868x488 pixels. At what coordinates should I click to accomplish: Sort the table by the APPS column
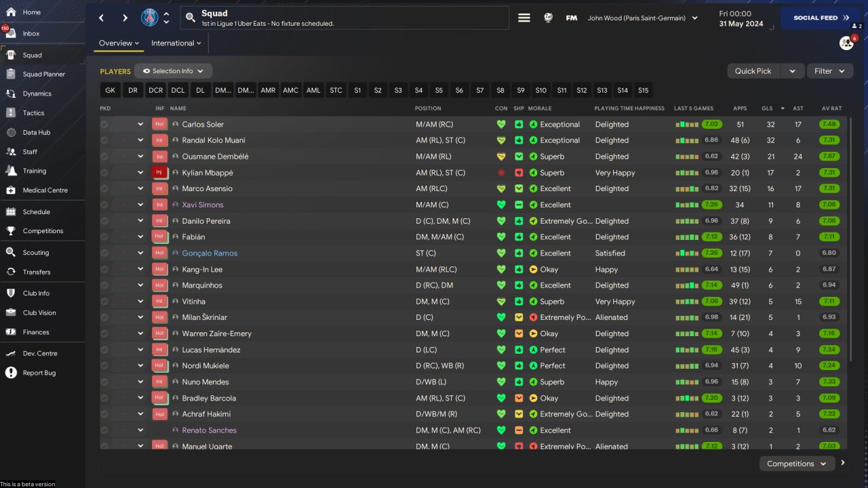coord(740,108)
